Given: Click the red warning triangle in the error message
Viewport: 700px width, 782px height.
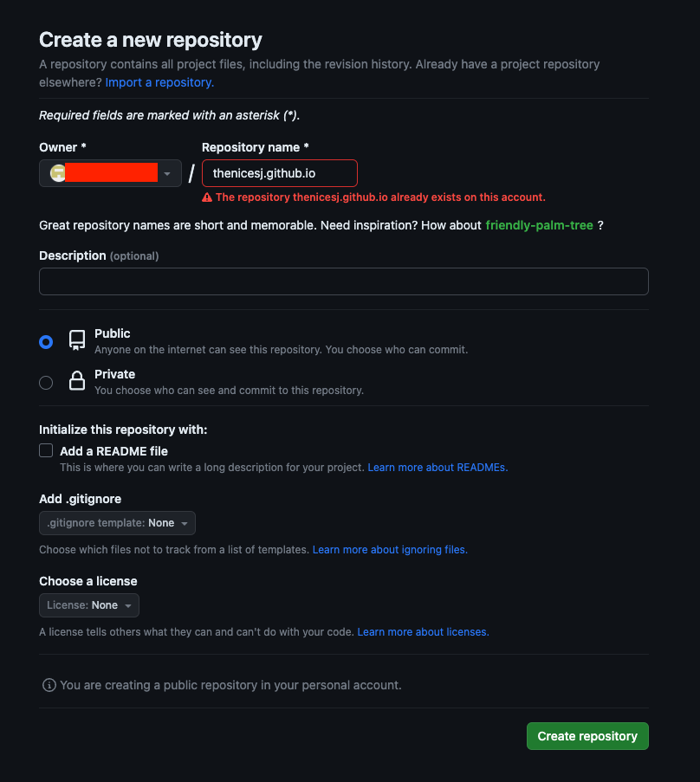Looking at the screenshot, I should coord(205,197).
